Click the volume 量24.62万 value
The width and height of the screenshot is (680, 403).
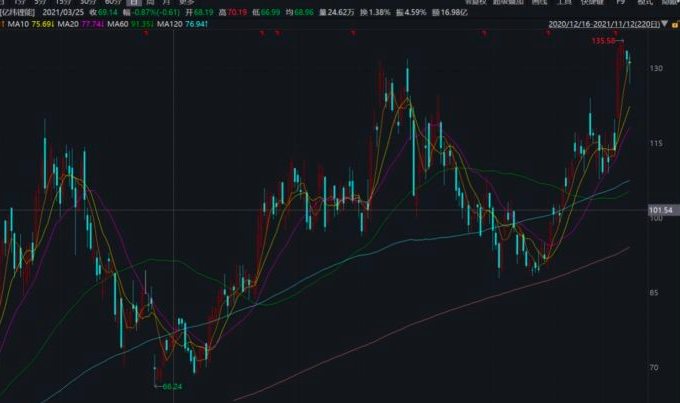pos(337,12)
